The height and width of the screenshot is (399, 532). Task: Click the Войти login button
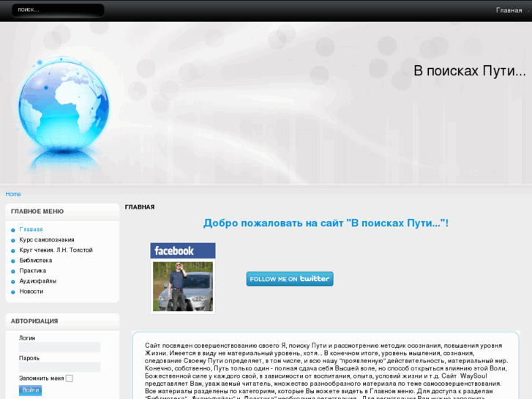point(30,390)
